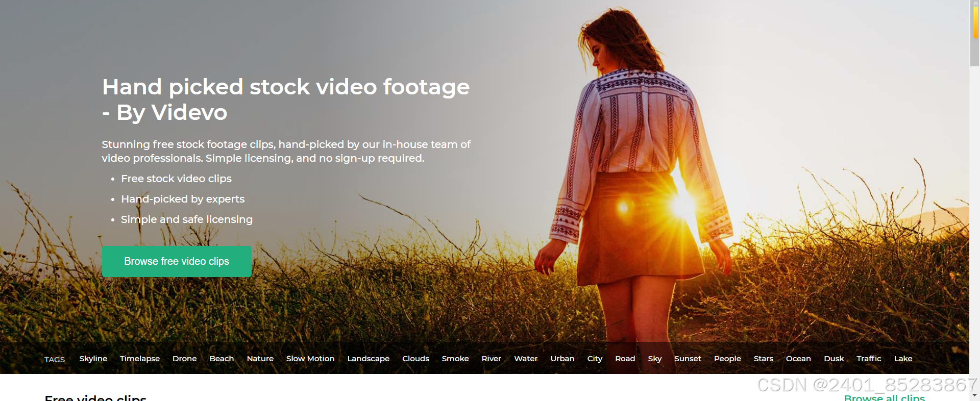Open the Water tag
This screenshot has width=980, height=401.
tap(526, 359)
